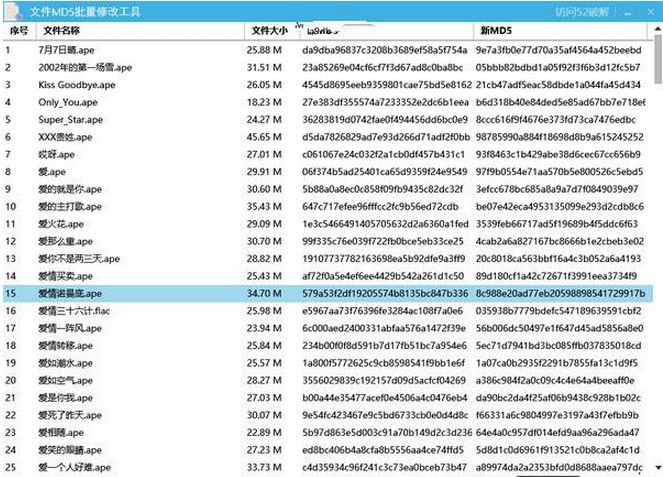Click original MD5 starting with da9dba96837c
Viewport: 663px width, 477px height.
(385, 50)
